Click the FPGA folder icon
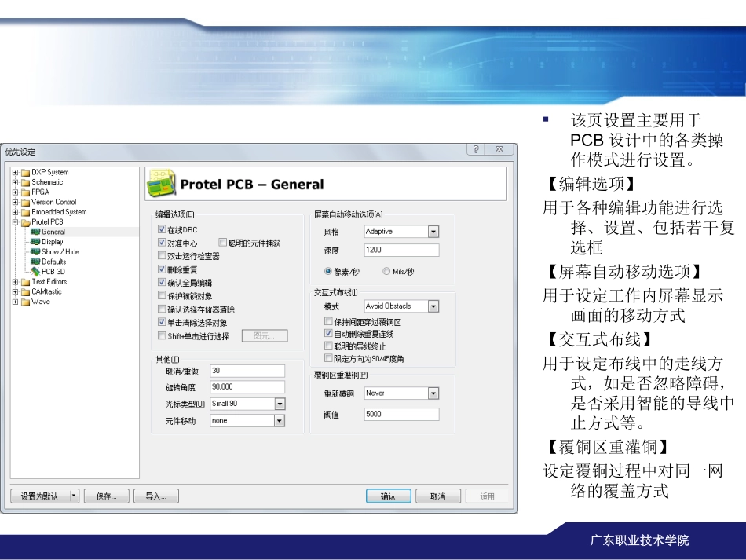The image size is (746, 560). tap(26, 192)
